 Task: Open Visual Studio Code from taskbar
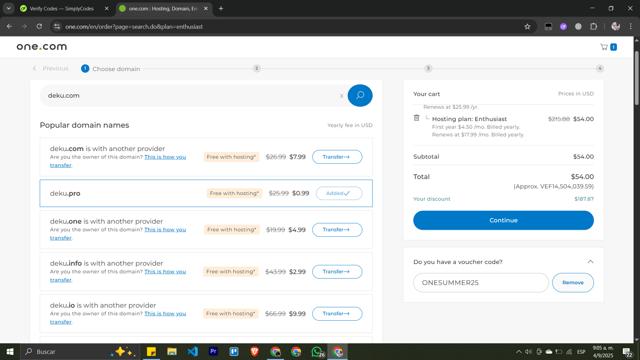pyautogui.click(x=192, y=351)
